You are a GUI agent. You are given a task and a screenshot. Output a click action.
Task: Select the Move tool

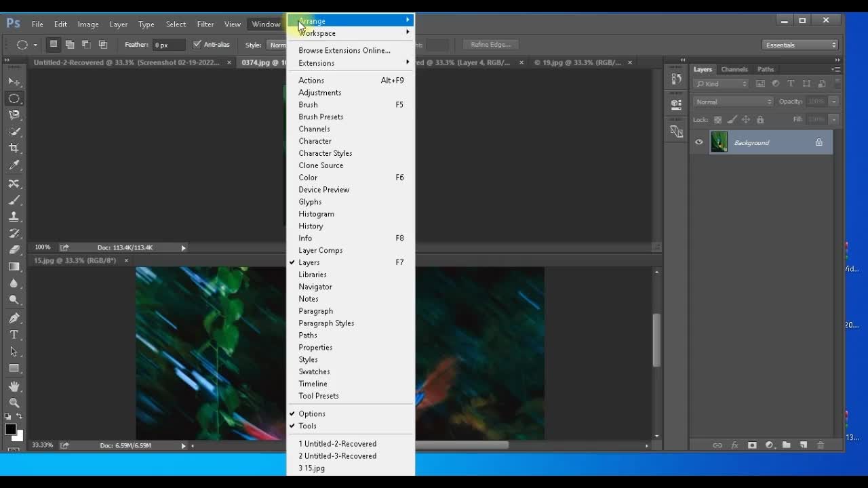[14, 81]
